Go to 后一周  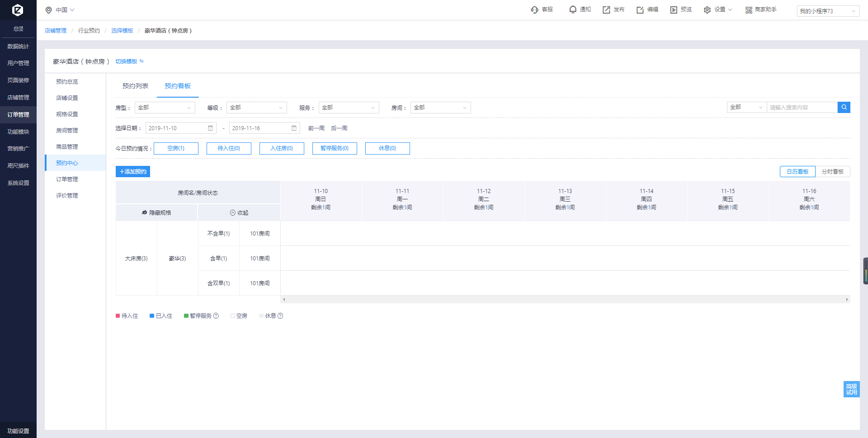tap(339, 128)
